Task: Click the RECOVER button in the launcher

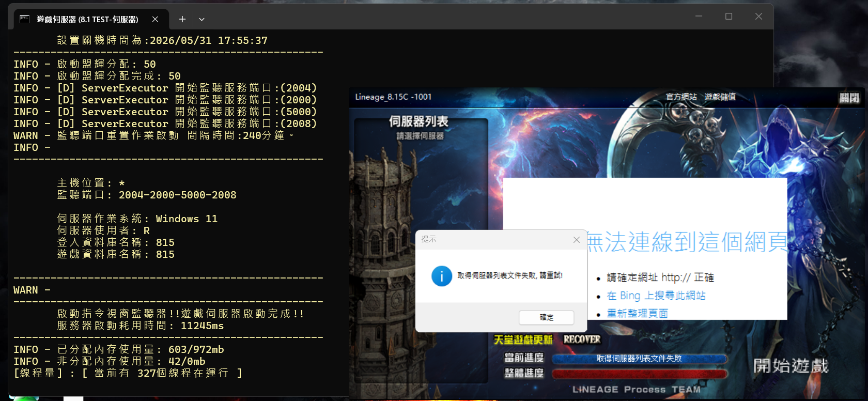Action: coord(582,340)
